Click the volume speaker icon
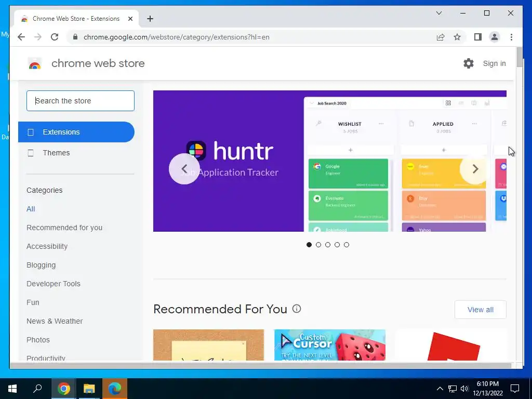 (464, 389)
